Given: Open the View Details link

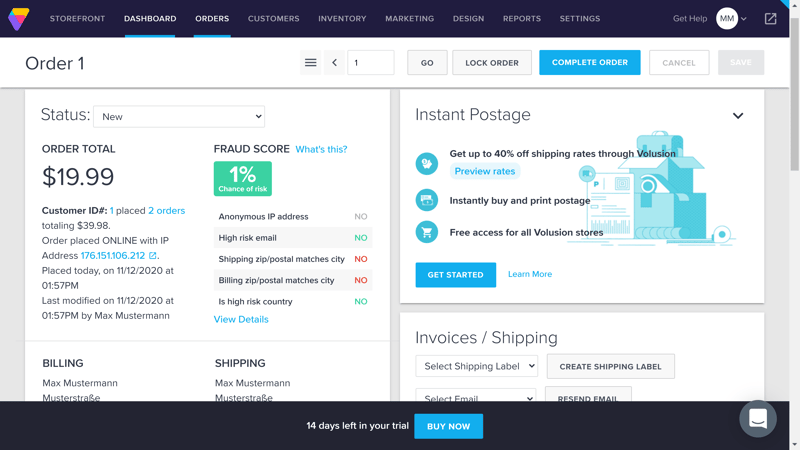Looking at the screenshot, I should pos(241,319).
